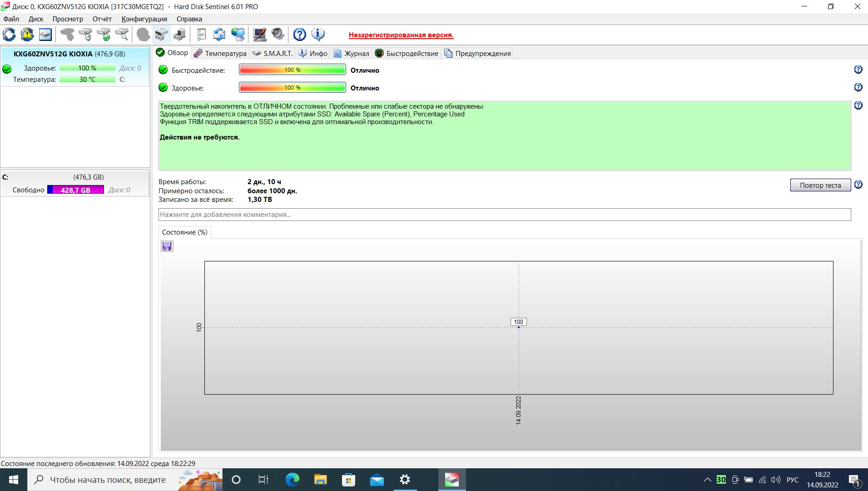The width and height of the screenshot is (868, 491).
Task: Open the Диск menu
Action: click(36, 19)
